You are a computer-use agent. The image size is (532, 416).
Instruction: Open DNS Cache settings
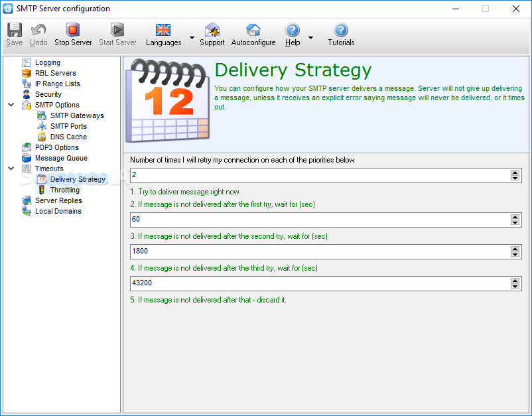68,137
